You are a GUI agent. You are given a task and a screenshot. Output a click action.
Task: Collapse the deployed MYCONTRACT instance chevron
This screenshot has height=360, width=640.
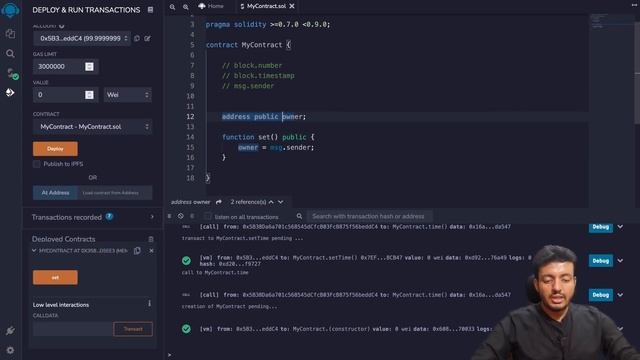coord(34,251)
